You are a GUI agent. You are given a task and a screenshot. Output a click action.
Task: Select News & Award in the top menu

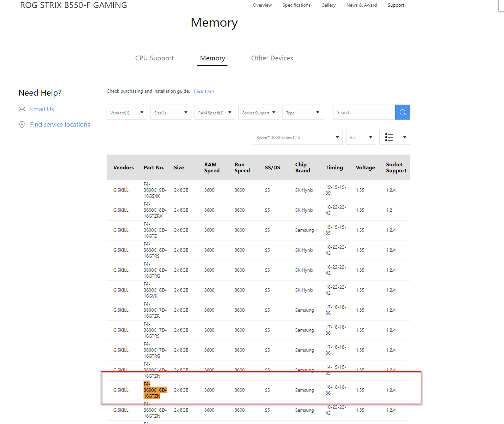[x=362, y=5]
